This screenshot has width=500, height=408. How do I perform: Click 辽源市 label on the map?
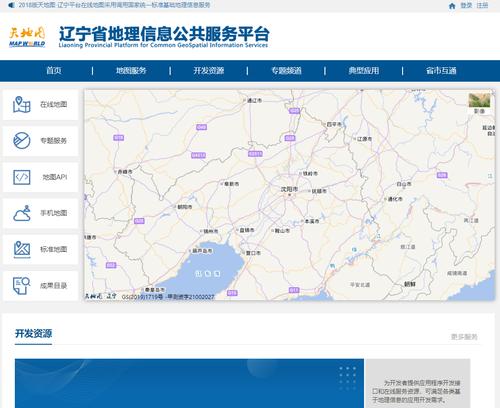364,139
